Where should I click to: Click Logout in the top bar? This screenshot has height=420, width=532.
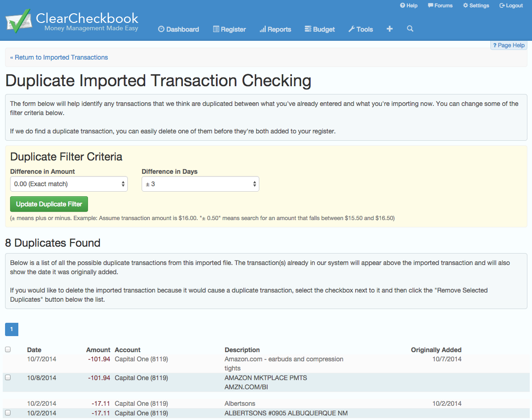tap(511, 6)
